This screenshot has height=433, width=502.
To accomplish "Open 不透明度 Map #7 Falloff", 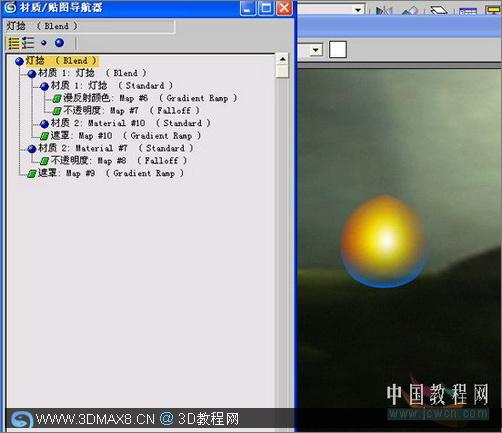I will click(131, 111).
